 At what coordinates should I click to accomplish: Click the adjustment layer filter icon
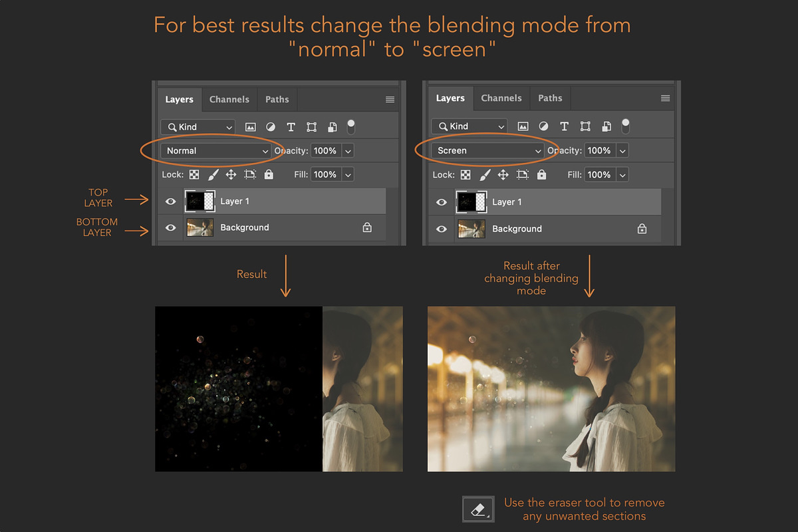coord(270,126)
